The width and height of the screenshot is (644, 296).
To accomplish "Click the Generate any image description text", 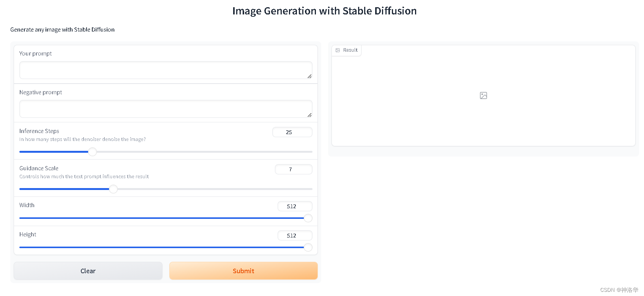I will coord(62,30).
